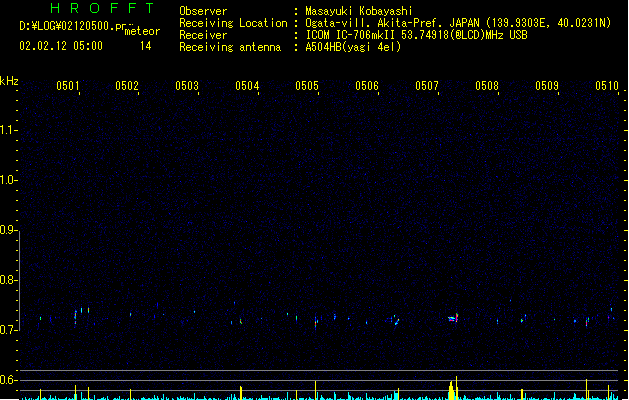
Task: Click the strong meteor echo after 0507
Action: coord(453,318)
